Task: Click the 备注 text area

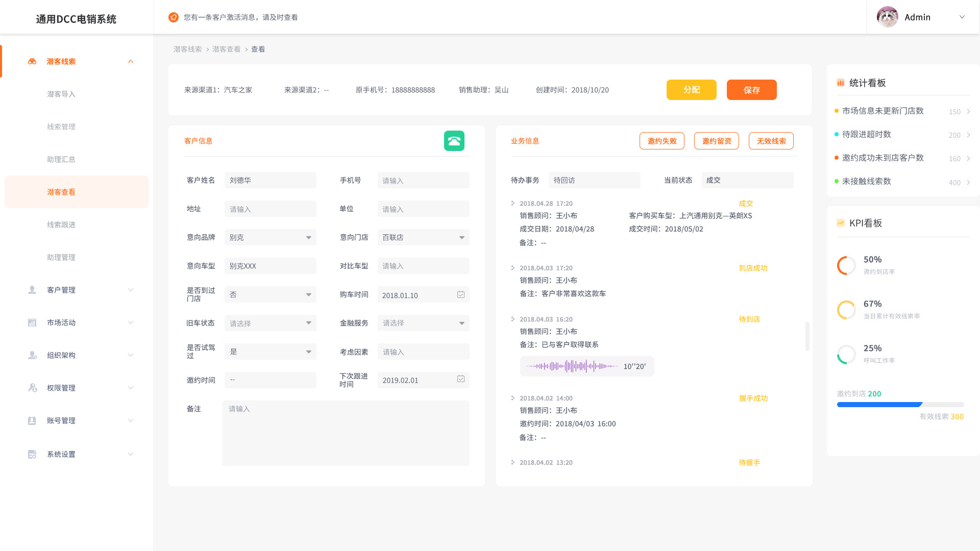Action: pos(346,433)
